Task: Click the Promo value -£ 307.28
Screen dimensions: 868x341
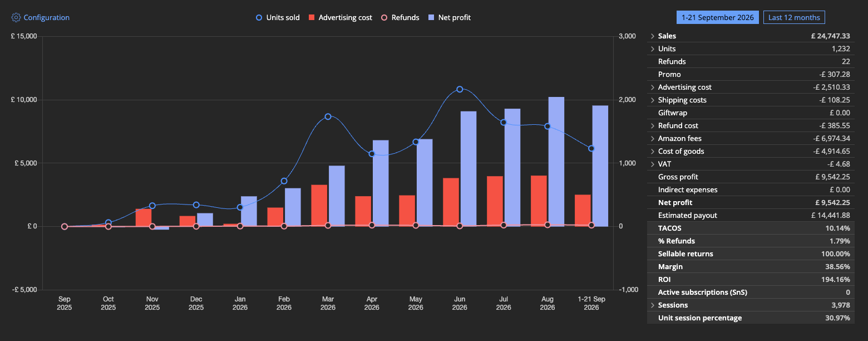Action: point(835,75)
